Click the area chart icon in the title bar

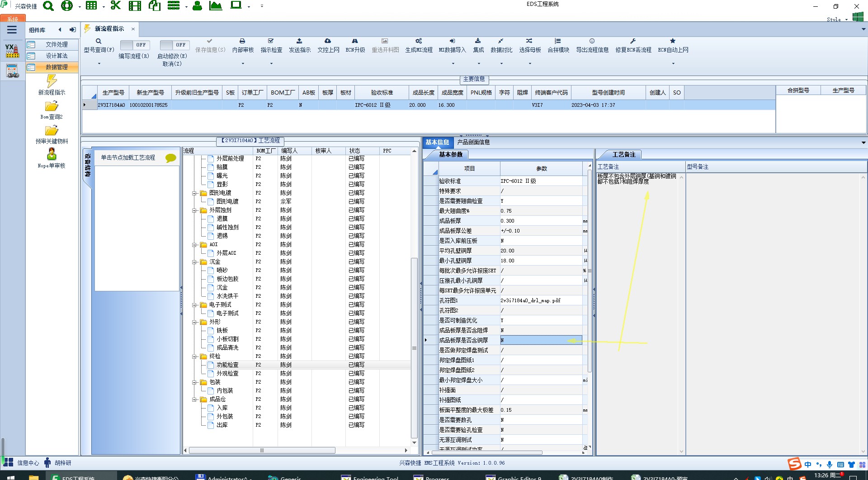216,6
